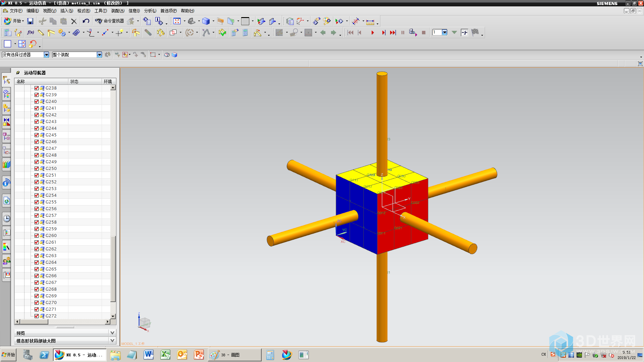Click the Undo arrow icon
This screenshot has height=362, width=644.
[86, 21]
